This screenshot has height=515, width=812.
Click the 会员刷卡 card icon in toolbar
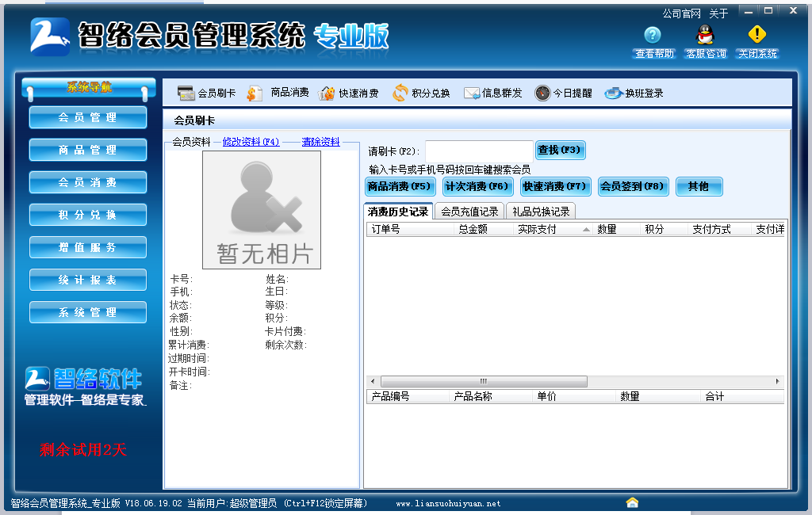tap(186, 93)
